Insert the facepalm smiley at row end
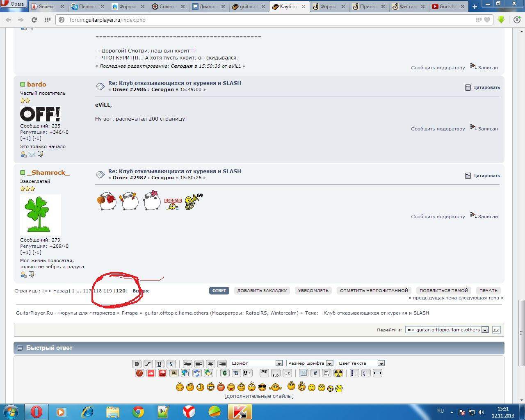525x420 pixels. pos(339,388)
